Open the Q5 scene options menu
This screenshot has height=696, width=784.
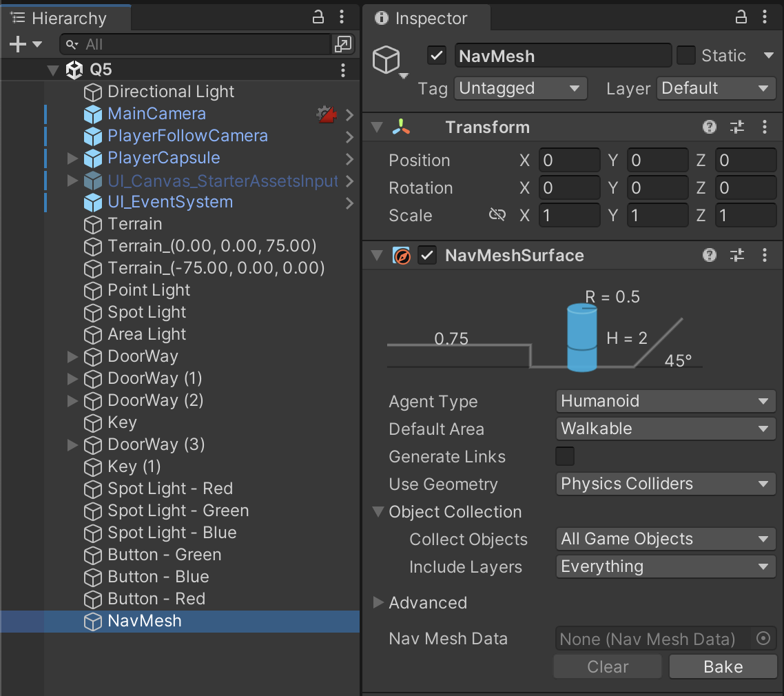(343, 70)
